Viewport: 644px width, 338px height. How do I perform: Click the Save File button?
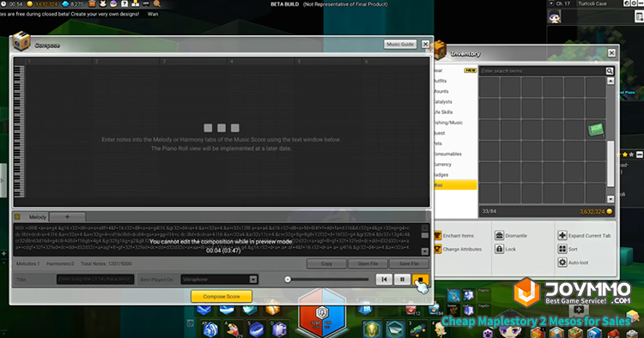coord(409,263)
